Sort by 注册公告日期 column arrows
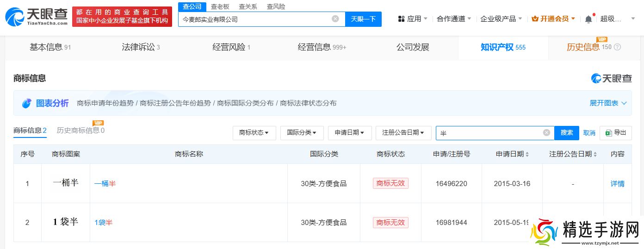 coord(595,154)
